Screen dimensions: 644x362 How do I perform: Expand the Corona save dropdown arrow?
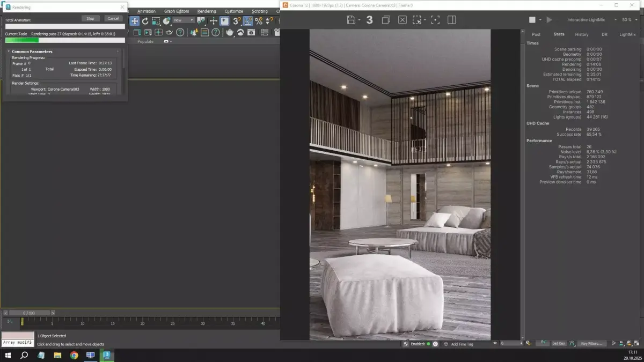pyautogui.click(x=359, y=20)
